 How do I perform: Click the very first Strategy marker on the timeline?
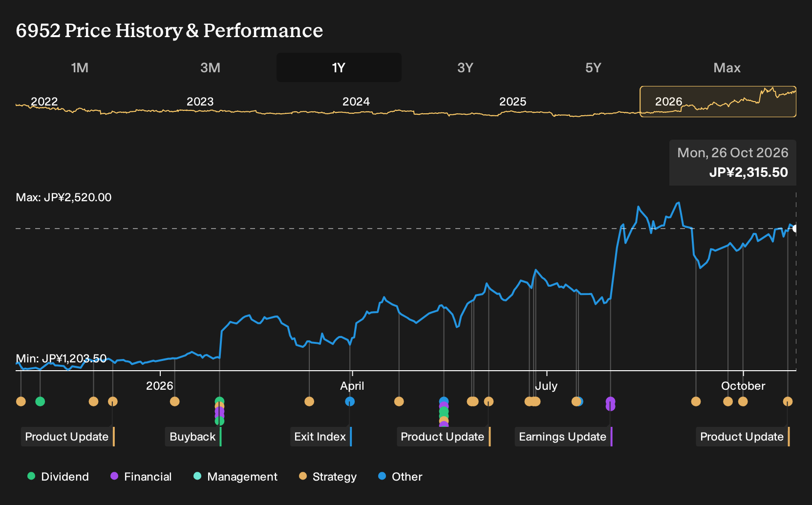pos(21,401)
